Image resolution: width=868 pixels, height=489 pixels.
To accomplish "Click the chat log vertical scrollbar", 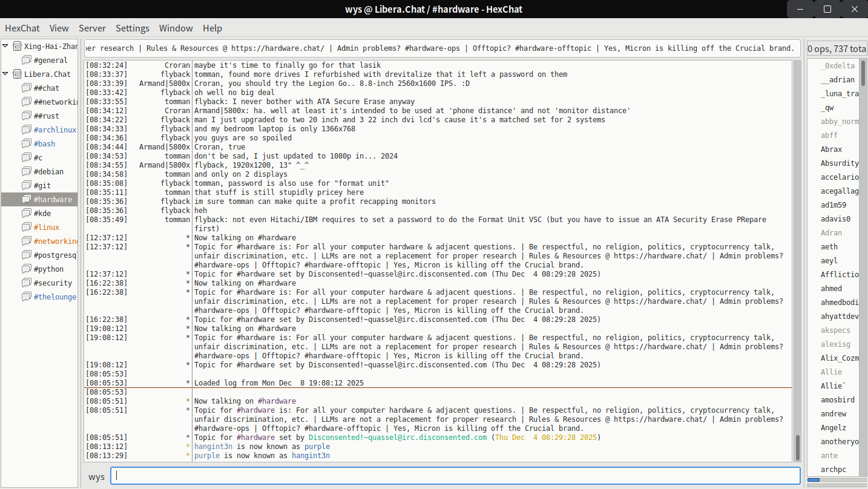I will tap(797, 448).
